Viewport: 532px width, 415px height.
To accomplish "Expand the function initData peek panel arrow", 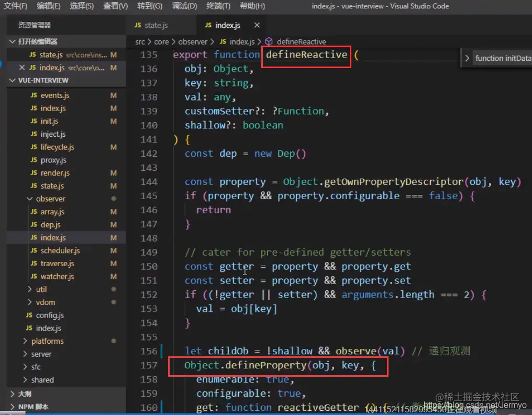I will [467, 58].
